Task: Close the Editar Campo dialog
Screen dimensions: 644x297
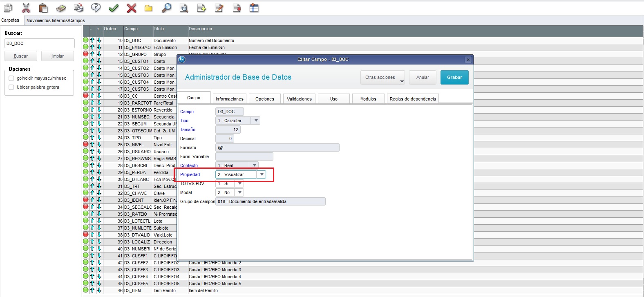Action: point(468,60)
